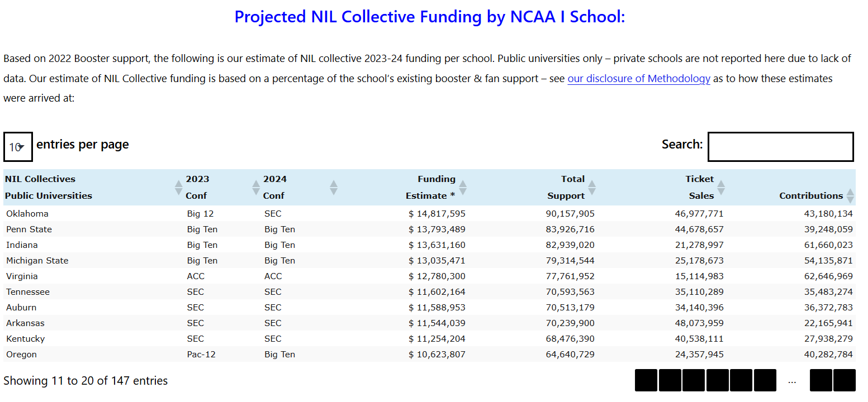Click the Oklahoma school name cell
This screenshot has height=402, width=868.
pos(27,214)
